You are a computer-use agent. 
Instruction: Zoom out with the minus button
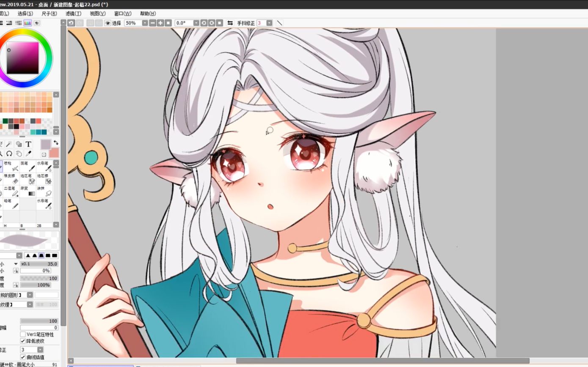pyautogui.click(x=153, y=23)
